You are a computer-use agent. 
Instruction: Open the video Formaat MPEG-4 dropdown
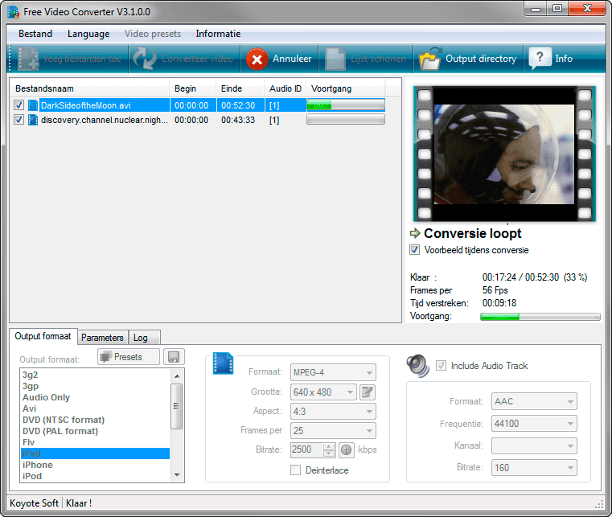(333, 372)
